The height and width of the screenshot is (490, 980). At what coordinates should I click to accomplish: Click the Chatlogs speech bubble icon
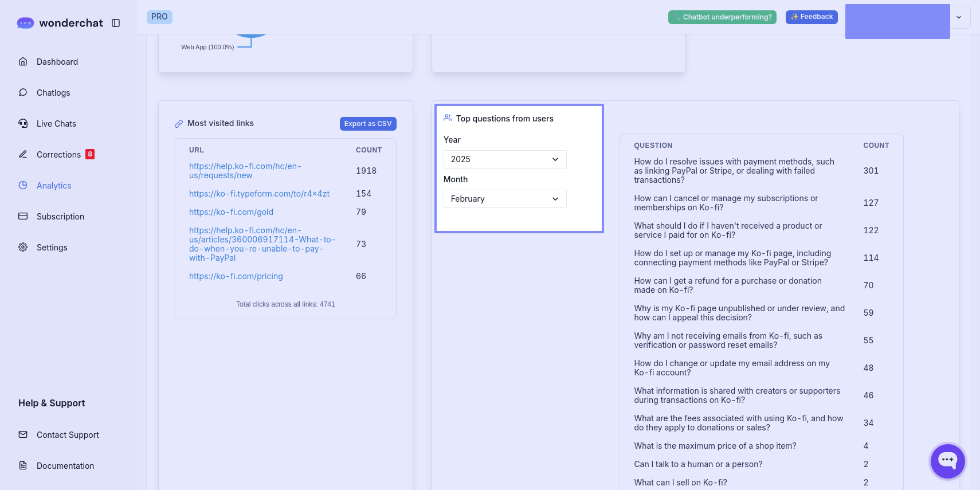point(23,92)
